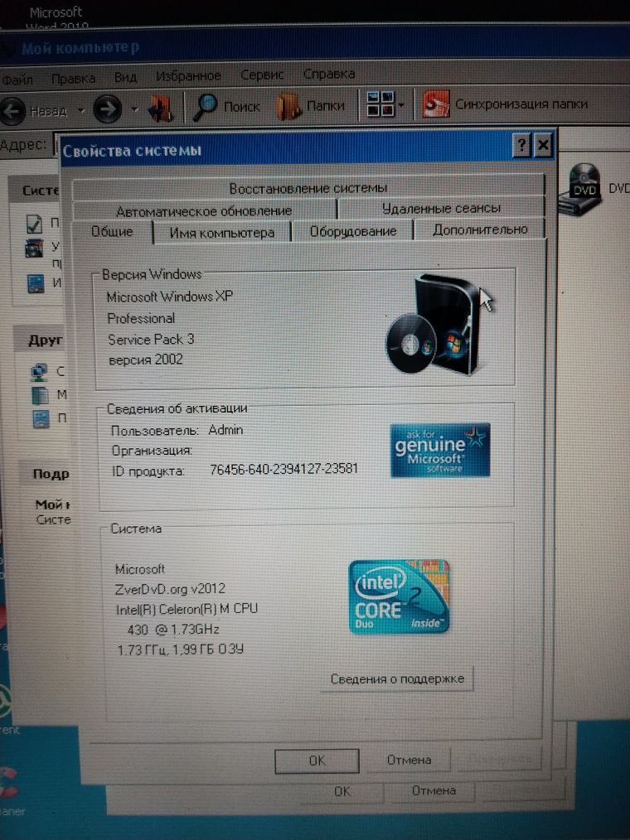Open the Forward history dropdown arrow
Screen dimensions: 630x840
134,109
